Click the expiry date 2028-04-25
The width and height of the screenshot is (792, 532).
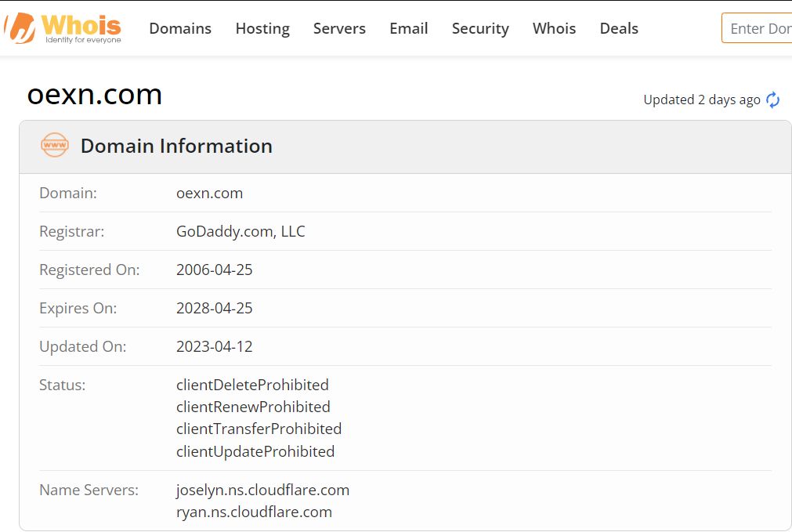tap(214, 308)
